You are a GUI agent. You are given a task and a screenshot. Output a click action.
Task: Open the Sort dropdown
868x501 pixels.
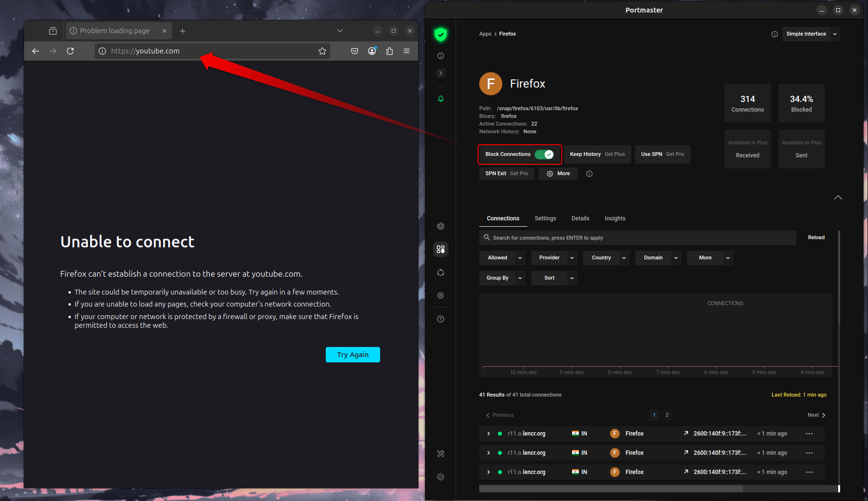(554, 278)
